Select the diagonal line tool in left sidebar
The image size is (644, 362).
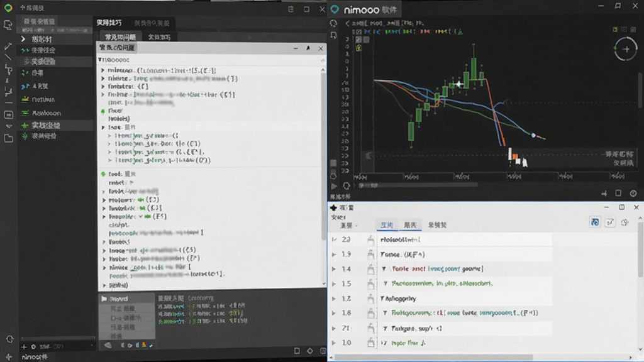coord(8,57)
